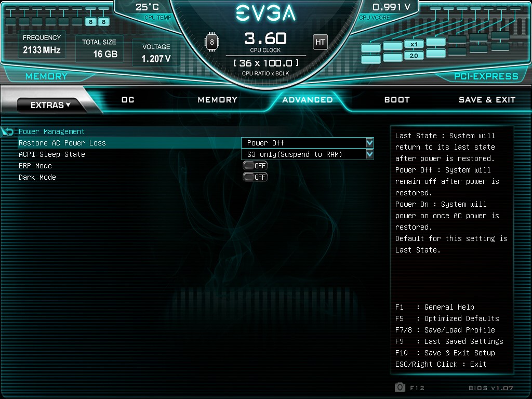Click the F12 screenshot camera icon
The height and width of the screenshot is (399, 532).
[x=400, y=387]
